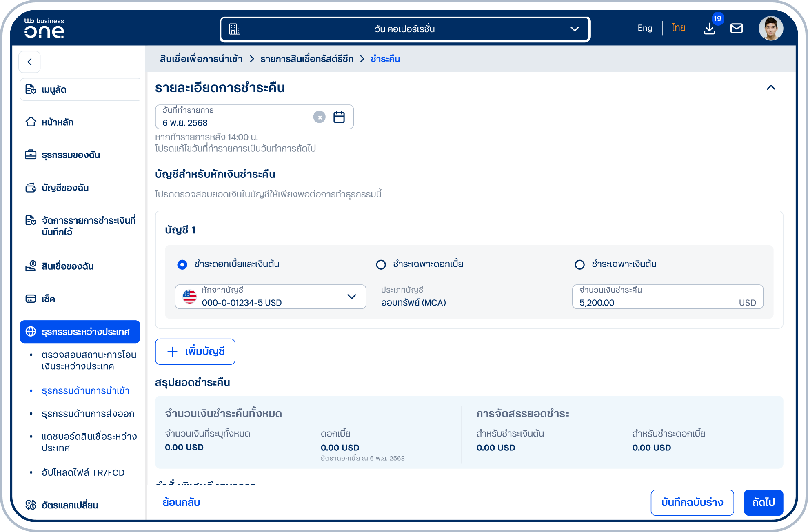This screenshot has width=808, height=532.
Task: Open เมนูลัด shortcut menu
Action: (80, 89)
